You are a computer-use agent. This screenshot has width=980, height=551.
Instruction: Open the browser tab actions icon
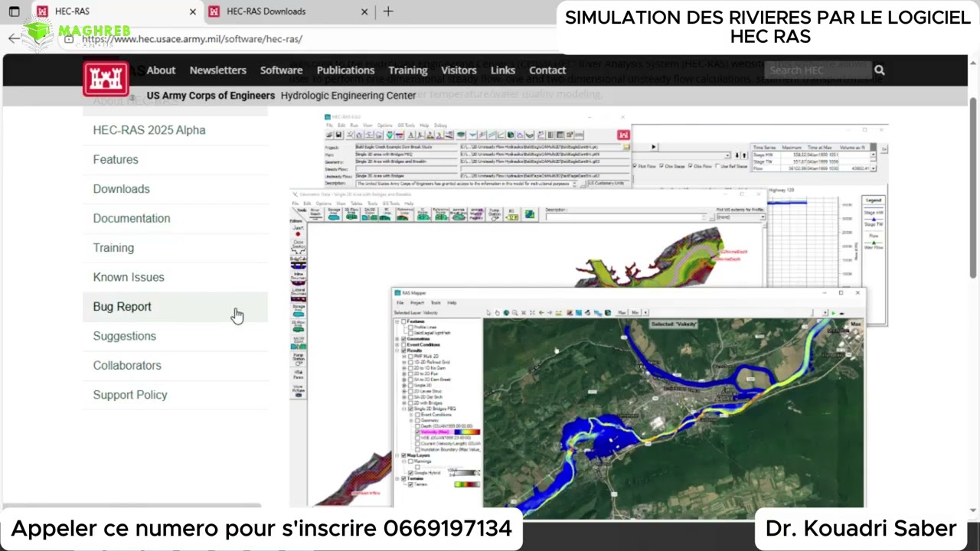14,11
